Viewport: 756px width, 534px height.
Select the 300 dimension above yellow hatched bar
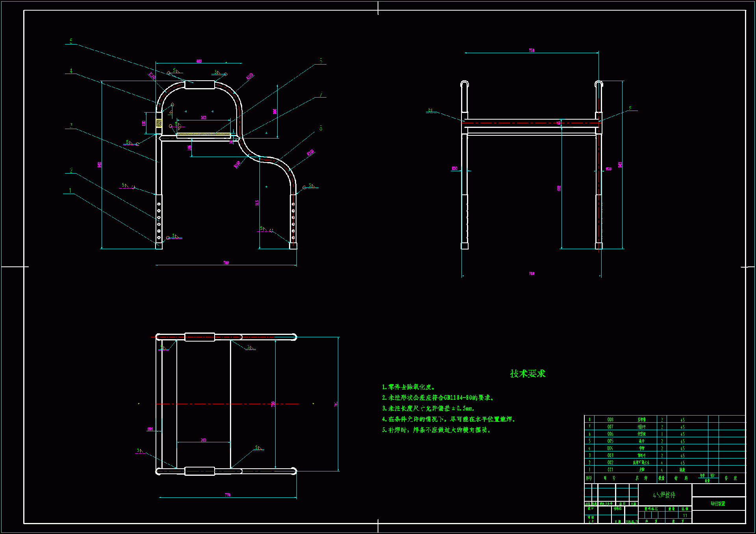(x=204, y=117)
